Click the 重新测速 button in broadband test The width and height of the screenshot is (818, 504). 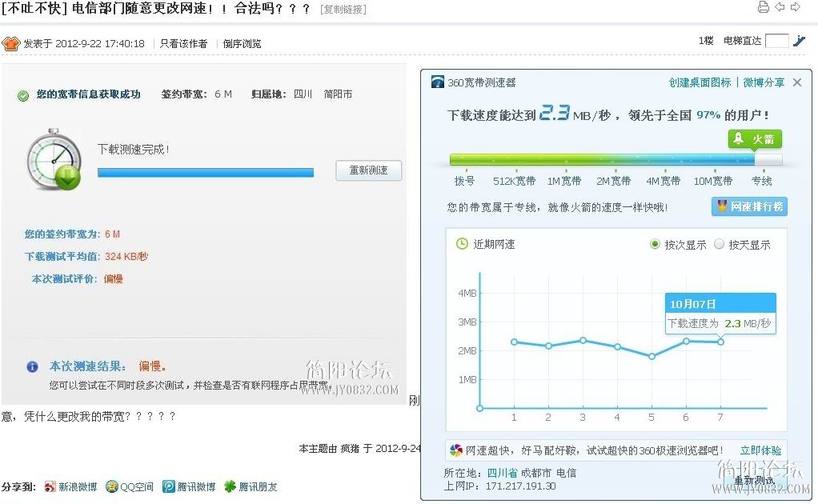pos(368,170)
